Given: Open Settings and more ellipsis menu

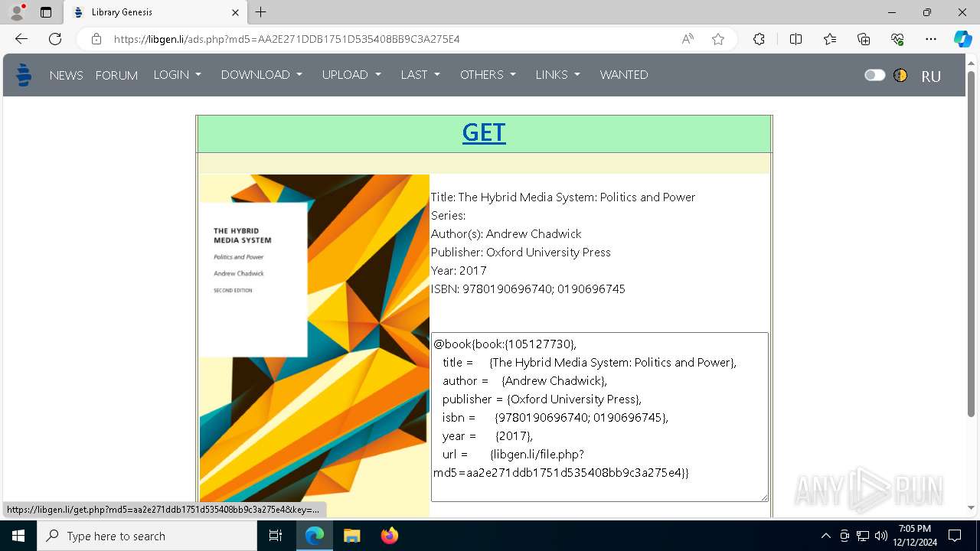Looking at the screenshot, I should click(x=931, y=39).
